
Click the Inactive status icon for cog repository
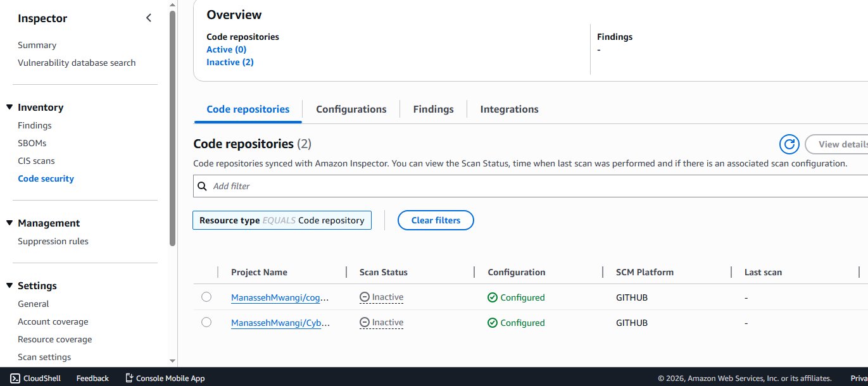click(365, 297)
